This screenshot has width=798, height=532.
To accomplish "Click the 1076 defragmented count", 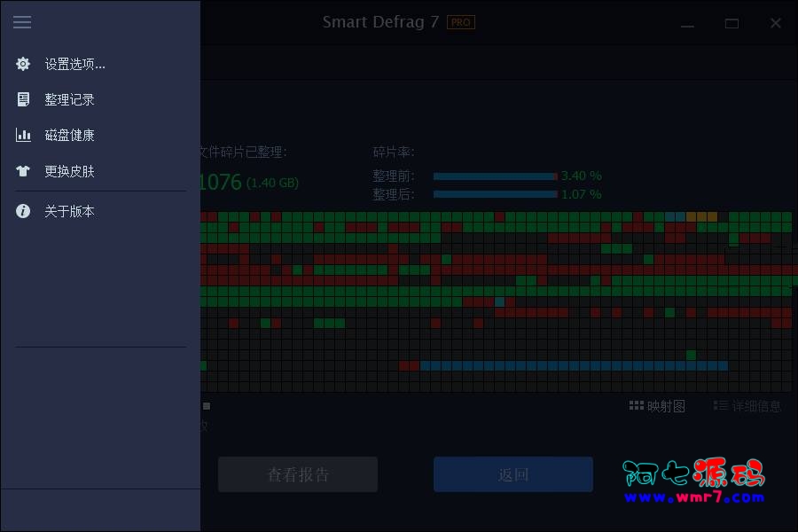I will tap(221, 182).
